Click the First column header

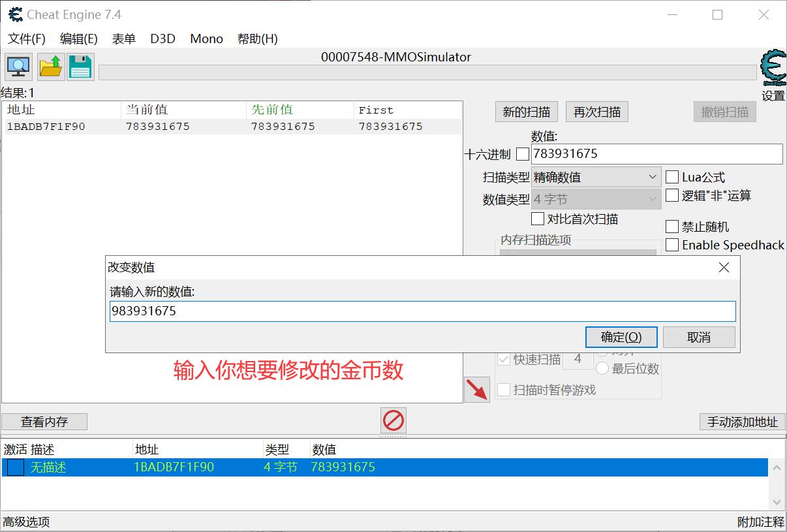coord(408,110)
